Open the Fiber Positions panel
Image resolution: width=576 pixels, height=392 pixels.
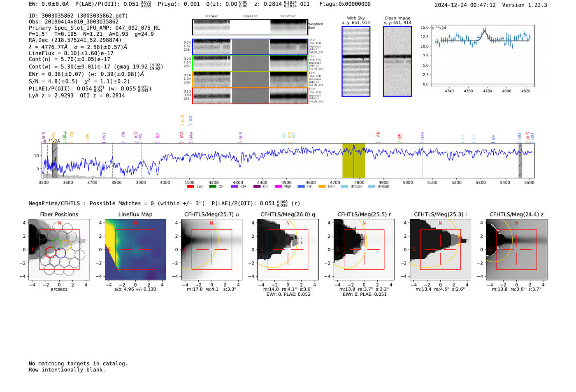(59, 250)
